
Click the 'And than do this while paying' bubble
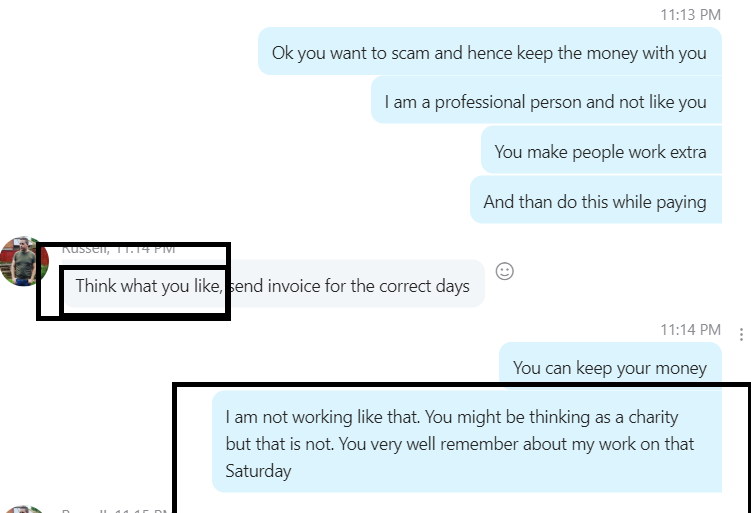point(595,200)
